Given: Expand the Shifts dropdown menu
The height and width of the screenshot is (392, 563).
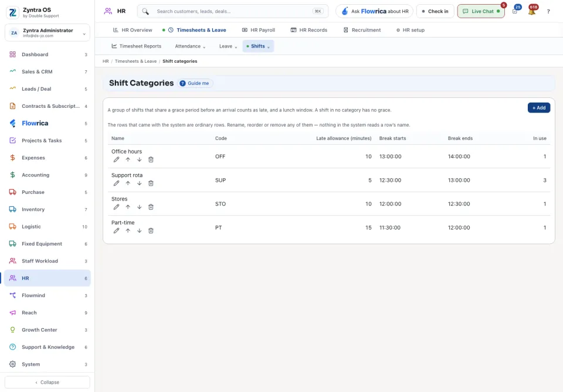Looking at the screenshot, I should point(258,46).
